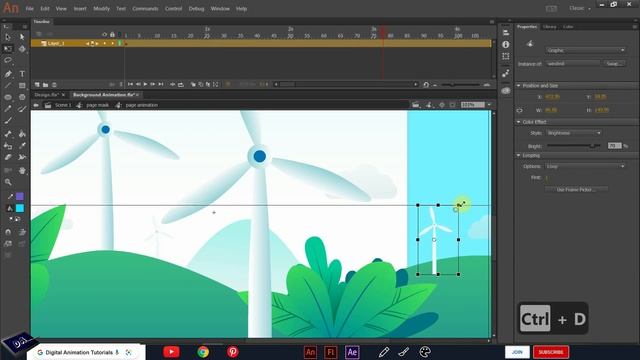Select the 3D Rotation tool
This screenshot has height=360, width=640.
(22, 49)
